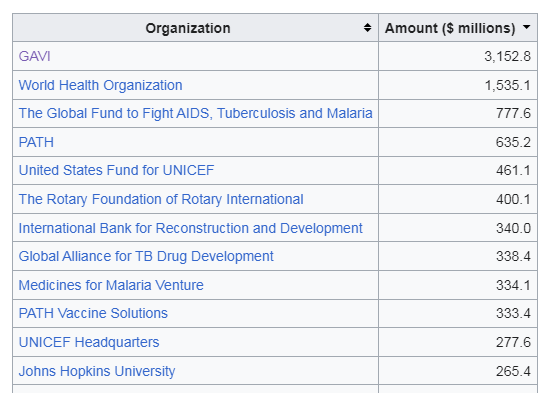
Task: Select the 3,152.8 amount cell
Action: (x=458, y=56)
